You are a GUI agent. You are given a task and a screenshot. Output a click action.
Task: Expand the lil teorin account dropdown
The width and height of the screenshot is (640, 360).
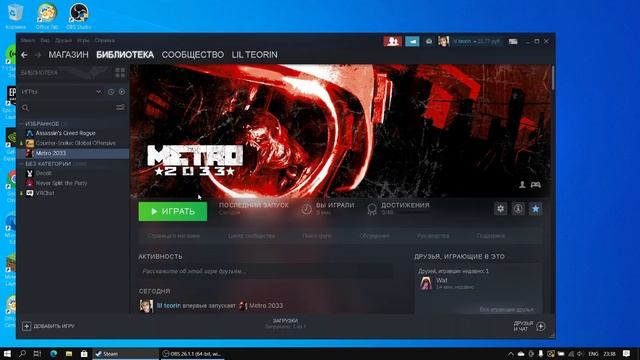coord(476,41)
